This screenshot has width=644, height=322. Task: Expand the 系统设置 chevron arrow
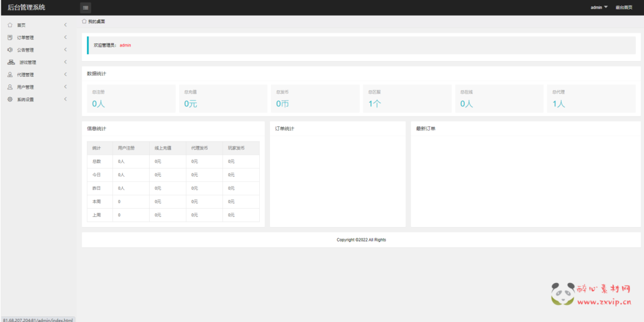click(65, 99)
